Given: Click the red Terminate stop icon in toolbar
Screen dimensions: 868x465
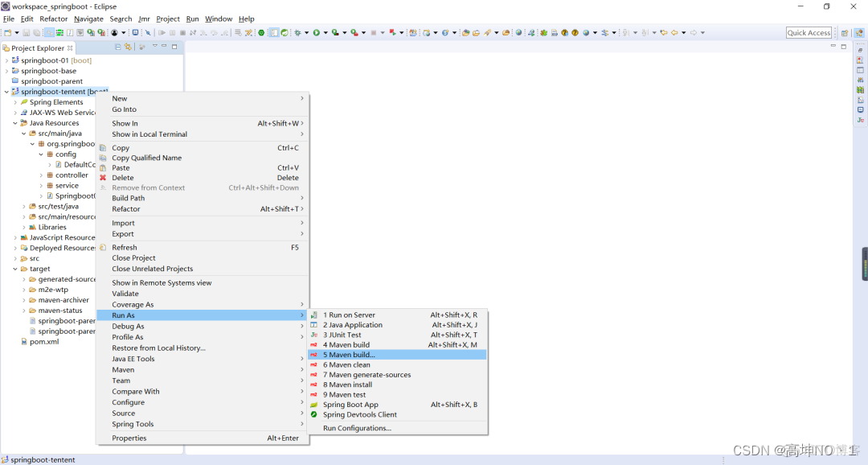Looking at the screenshot, I should click(x=374, y=33).
